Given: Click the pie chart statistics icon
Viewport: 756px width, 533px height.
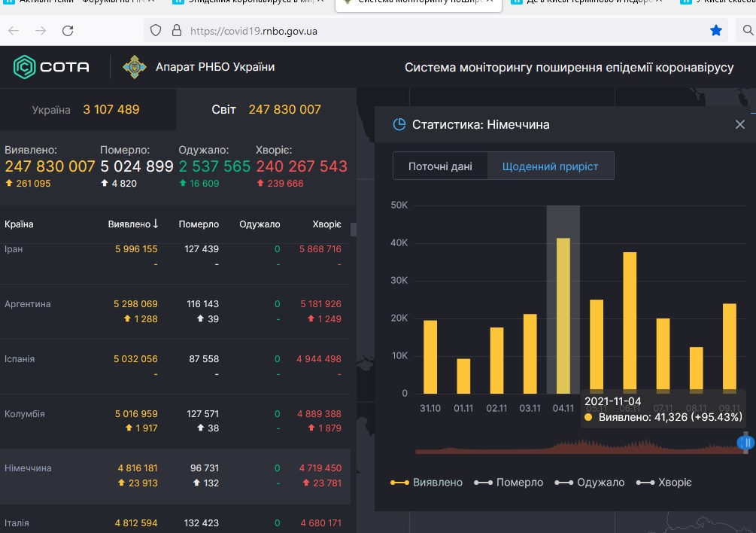Looking at the screenshot, I should click(399, 124).
